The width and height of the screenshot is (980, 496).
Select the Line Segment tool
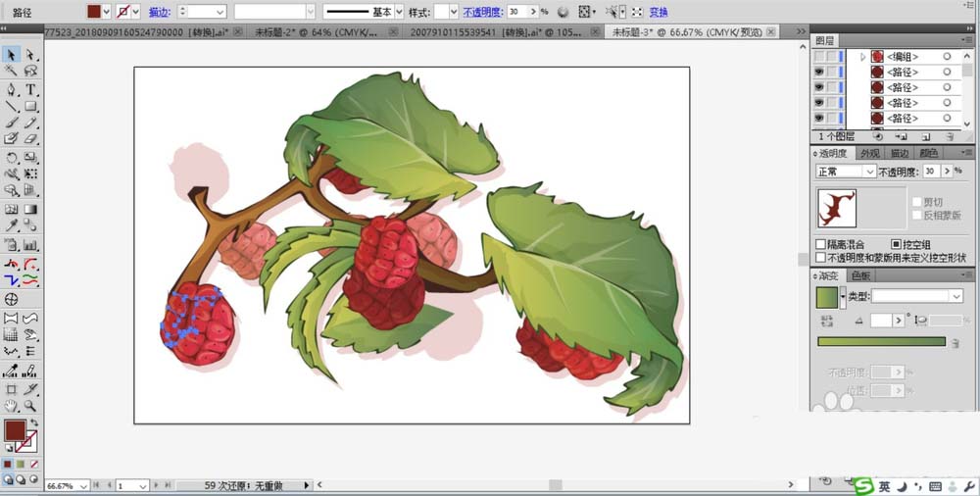coord(11,106)
